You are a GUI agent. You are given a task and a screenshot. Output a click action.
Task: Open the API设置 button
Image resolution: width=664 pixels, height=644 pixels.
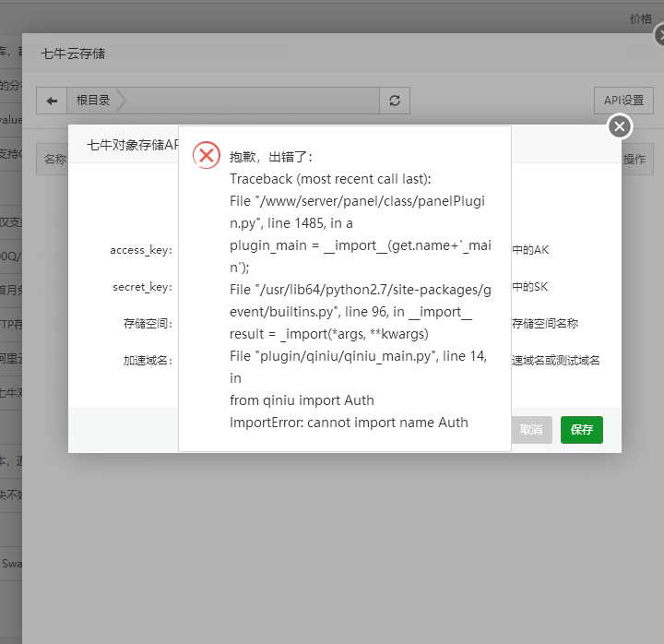[x=623, y=101]
